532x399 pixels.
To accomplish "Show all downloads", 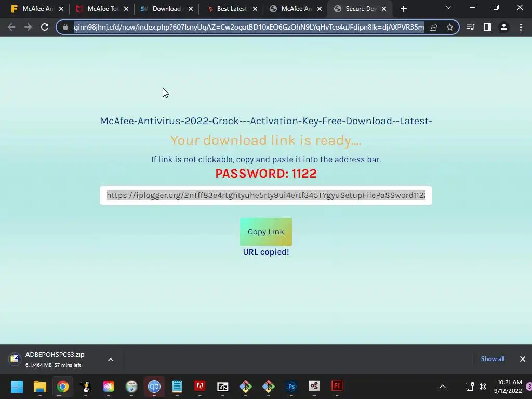I will coord(493,359).
